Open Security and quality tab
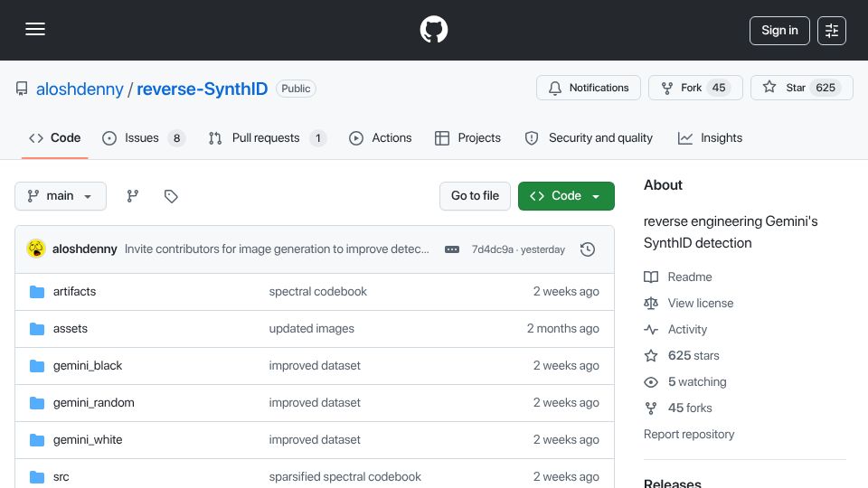868x488 pixels. [x=589, y=137]
